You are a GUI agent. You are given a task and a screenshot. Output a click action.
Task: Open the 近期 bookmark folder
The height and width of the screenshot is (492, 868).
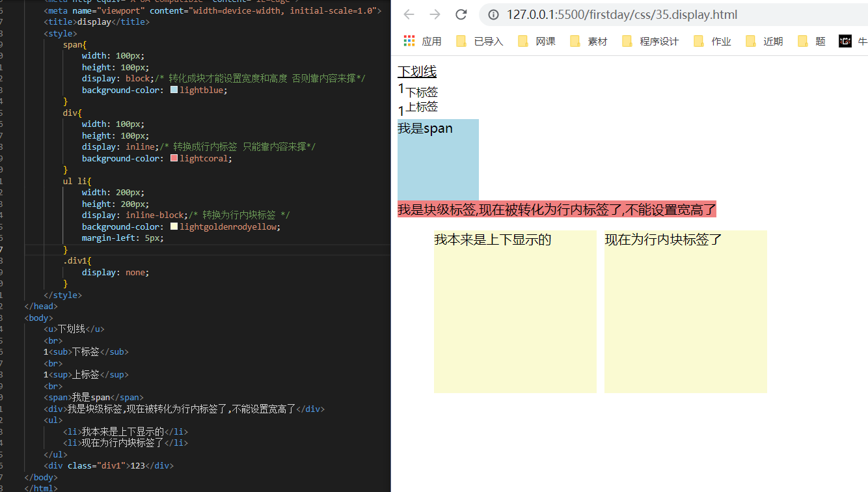click(764, 41)
